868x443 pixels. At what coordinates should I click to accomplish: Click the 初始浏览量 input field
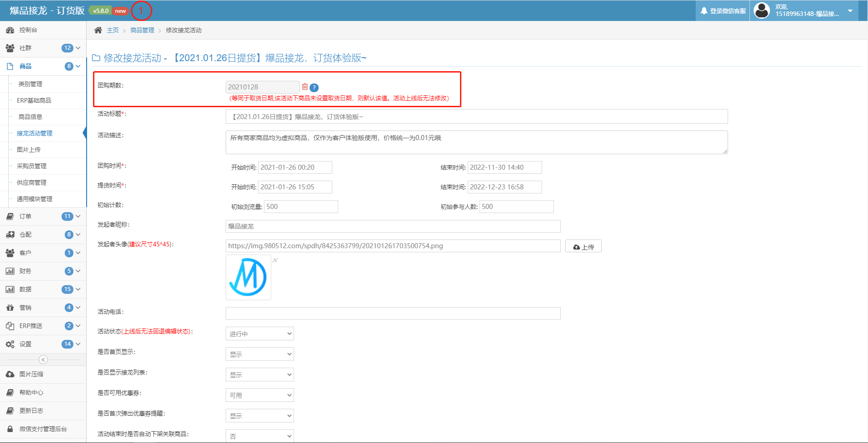pos(301,207)
